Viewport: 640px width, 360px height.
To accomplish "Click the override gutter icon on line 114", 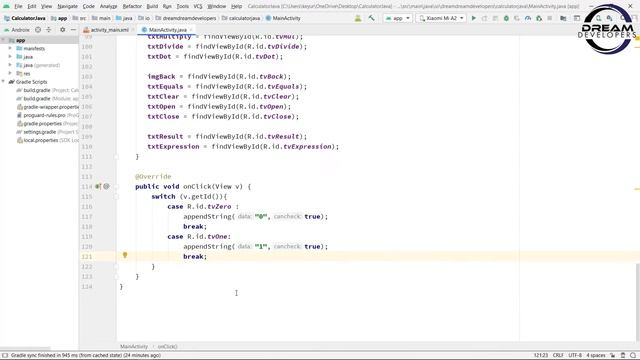I will [x=98, y=187].
